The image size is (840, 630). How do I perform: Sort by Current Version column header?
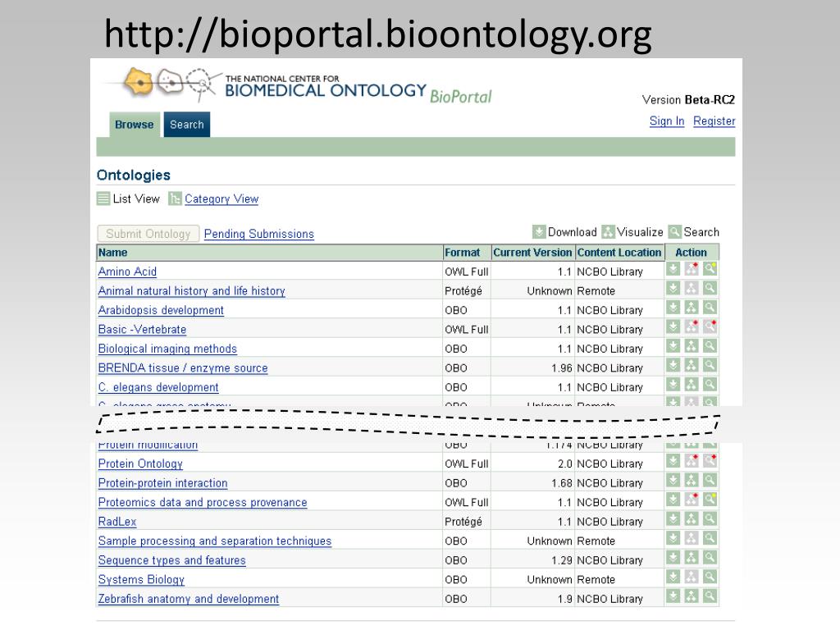pos(532,253)
